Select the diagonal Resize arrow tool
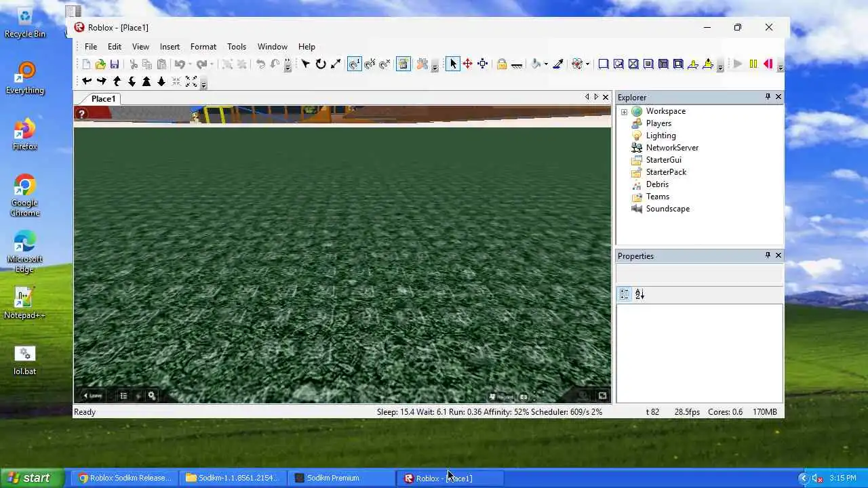 click(x=336, y=64)
